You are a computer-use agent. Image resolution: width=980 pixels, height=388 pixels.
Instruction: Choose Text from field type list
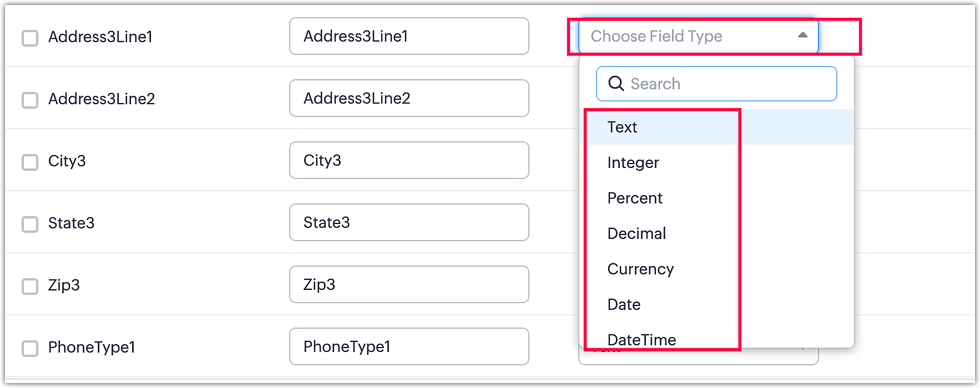pos(622,127)
